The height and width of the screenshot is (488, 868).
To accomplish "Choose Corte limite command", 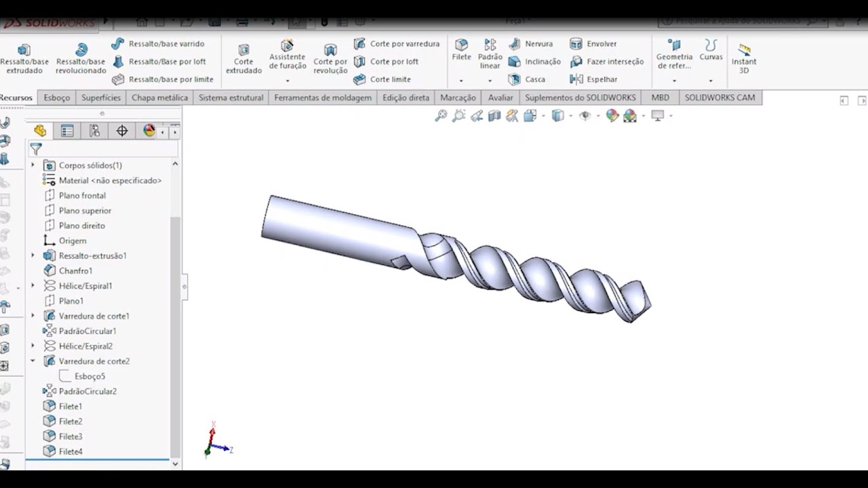I will pos(382,79).
